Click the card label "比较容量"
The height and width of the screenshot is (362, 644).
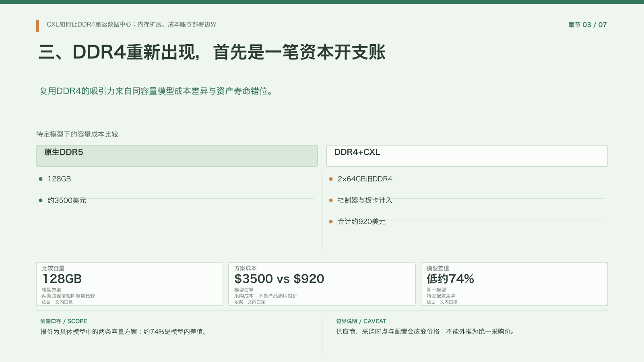pyautogui.click(x=53, y=268)
